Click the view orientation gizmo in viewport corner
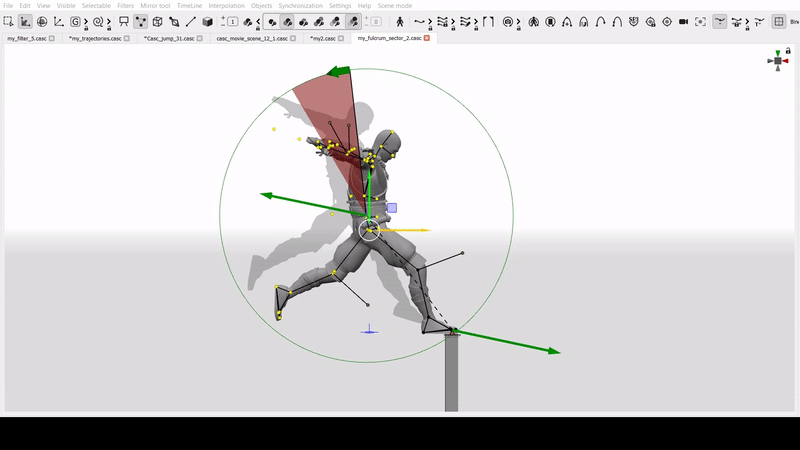This screenshot has height=450, width=800. [x=777, y=61]
